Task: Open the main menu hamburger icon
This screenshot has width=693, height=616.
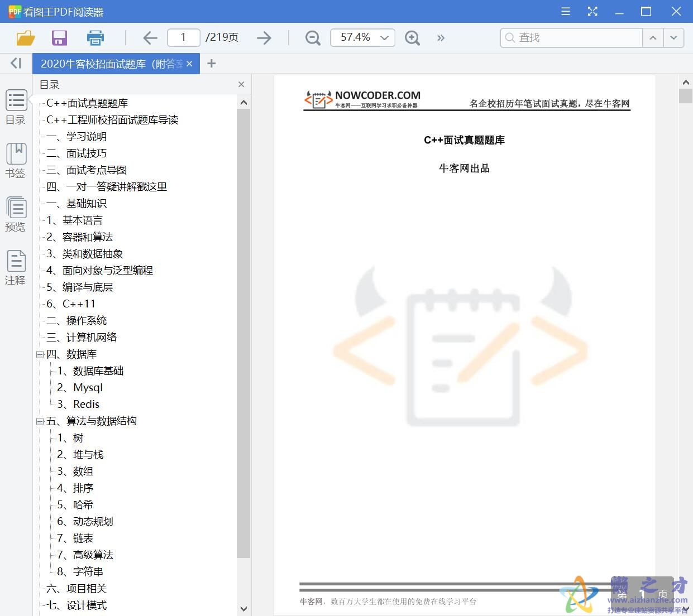Action: coord(566,11)
